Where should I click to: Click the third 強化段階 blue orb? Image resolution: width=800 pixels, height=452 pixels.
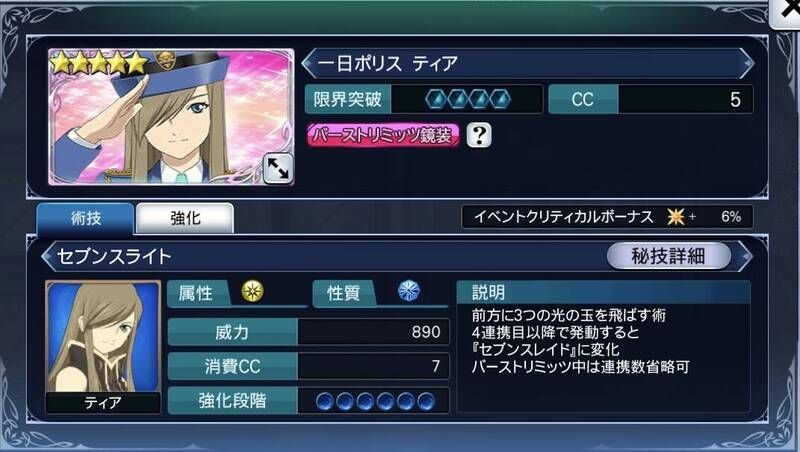pos(365,401)
